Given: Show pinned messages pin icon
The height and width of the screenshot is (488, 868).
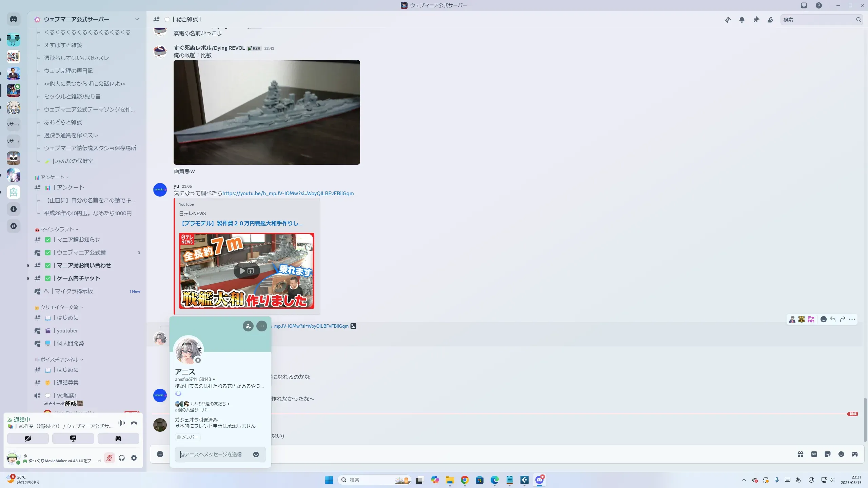Looking at the screenshot, I should tap(756, 20).
